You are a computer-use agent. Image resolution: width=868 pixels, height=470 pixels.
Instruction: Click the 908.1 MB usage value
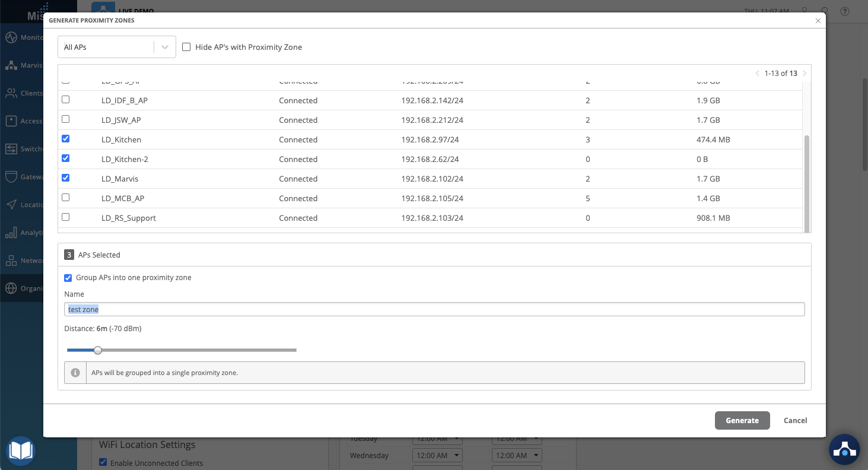click(x=713, y=218)
